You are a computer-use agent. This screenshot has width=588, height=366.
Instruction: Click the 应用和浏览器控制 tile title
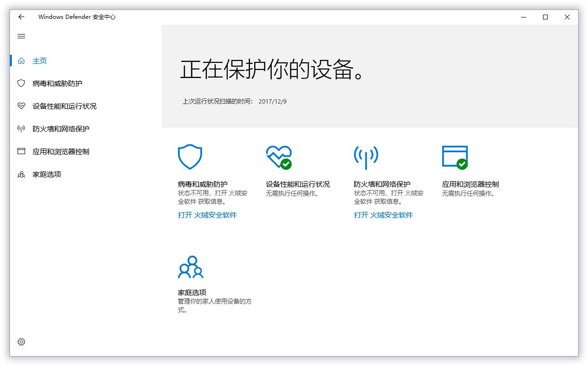pos(471,184)
